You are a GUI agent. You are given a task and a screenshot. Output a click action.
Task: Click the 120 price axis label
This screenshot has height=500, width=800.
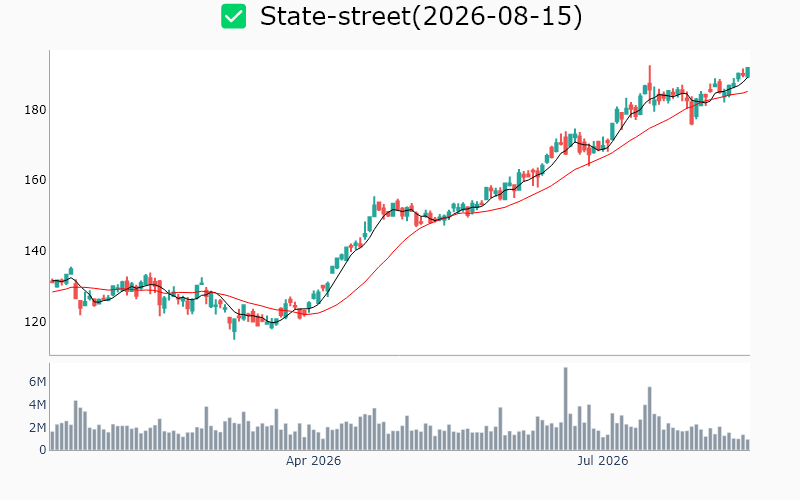(35, 322)
